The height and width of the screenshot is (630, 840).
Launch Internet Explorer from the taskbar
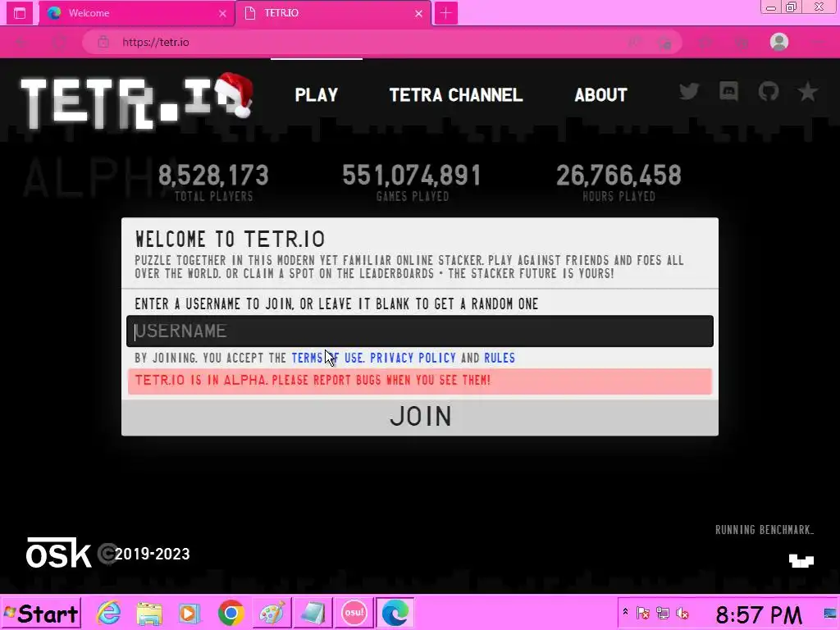[x=109, y=612]
